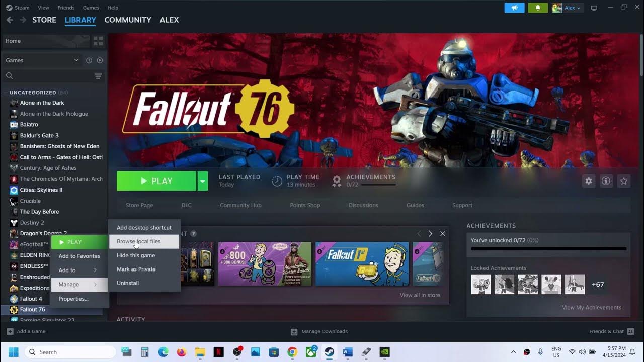Add Fallout 76 to favorites star icon

click(624, 181)
